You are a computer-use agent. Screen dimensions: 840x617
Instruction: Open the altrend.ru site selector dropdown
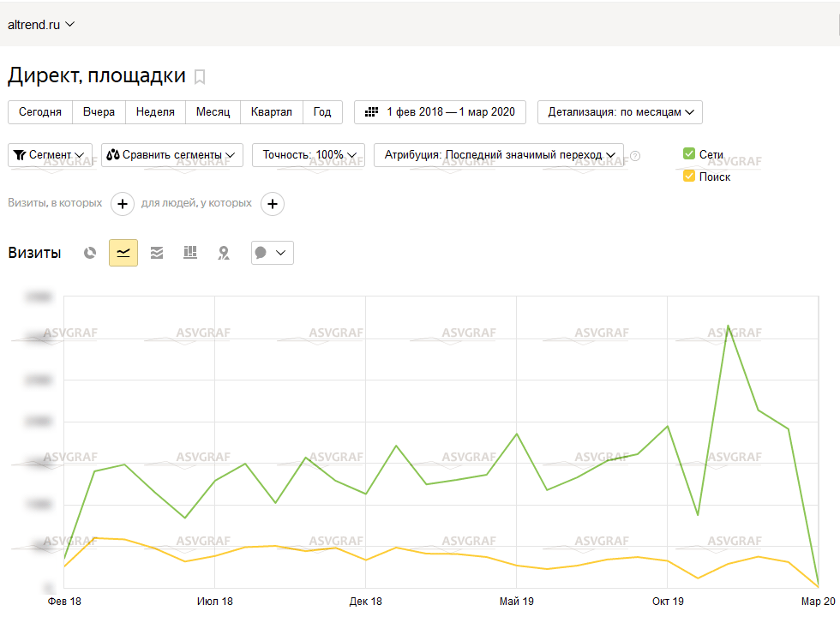(x=41, y=25)
